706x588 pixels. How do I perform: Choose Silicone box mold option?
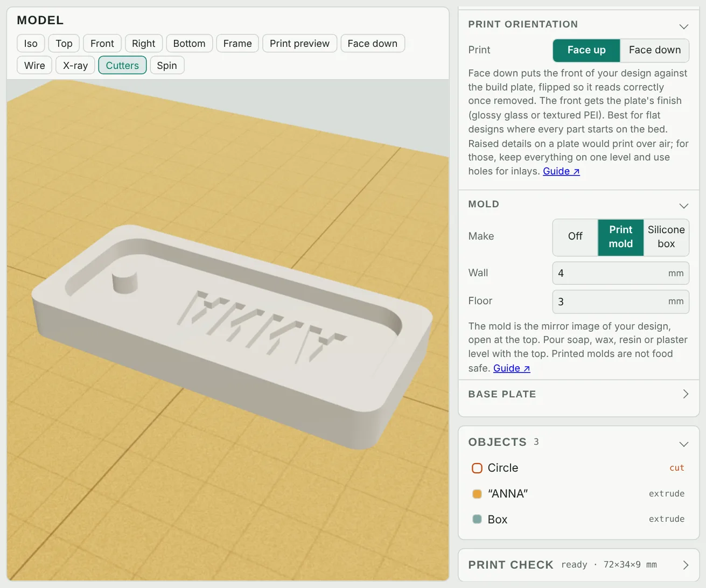click(666, 237)
